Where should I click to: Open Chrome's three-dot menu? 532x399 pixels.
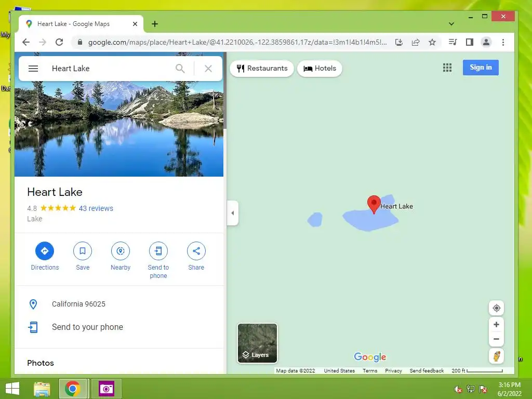coord(503,42)
